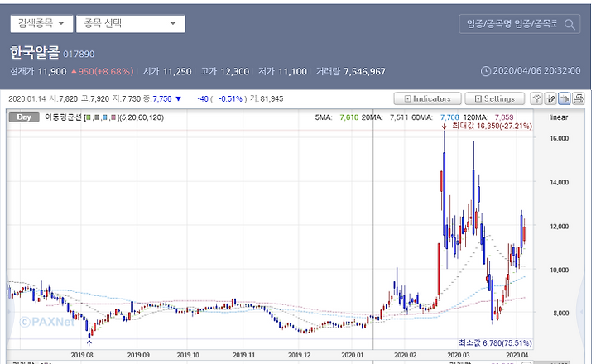Screen dimensions: 596x364
Task: Click the pink 120-day MA color swatch
Action: (113, 117)
